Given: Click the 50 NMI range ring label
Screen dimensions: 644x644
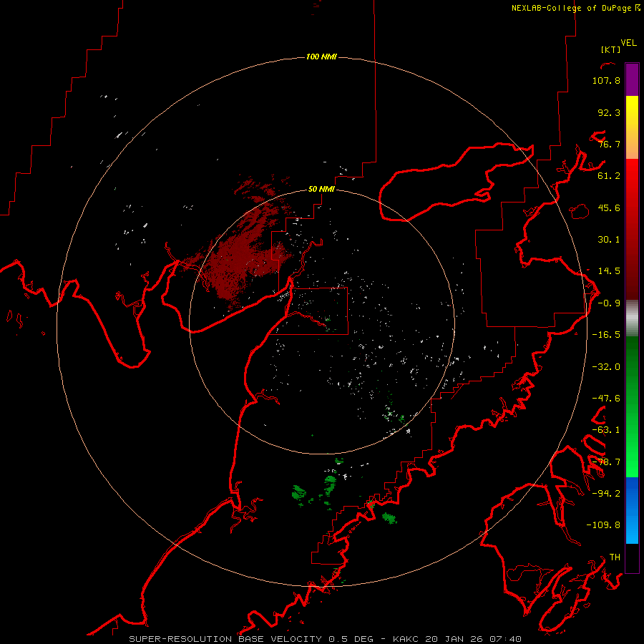Looking at the screenshot, I should 321,189.
